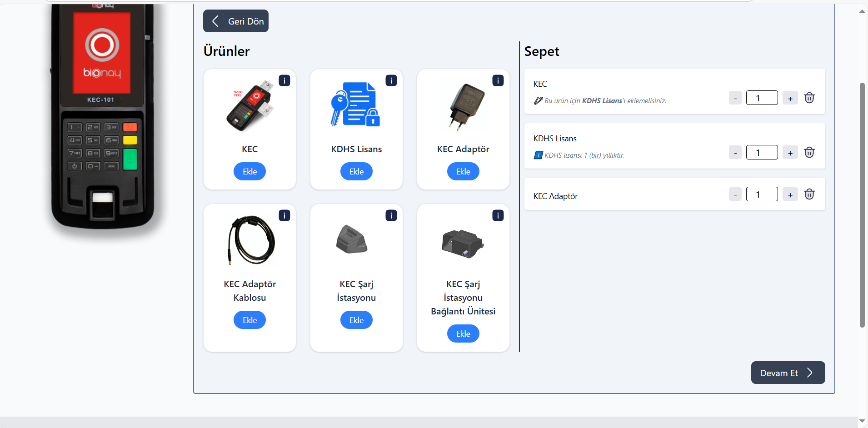
Task: Delete KEC from cart with trash icon
Action: pos(809,98)
